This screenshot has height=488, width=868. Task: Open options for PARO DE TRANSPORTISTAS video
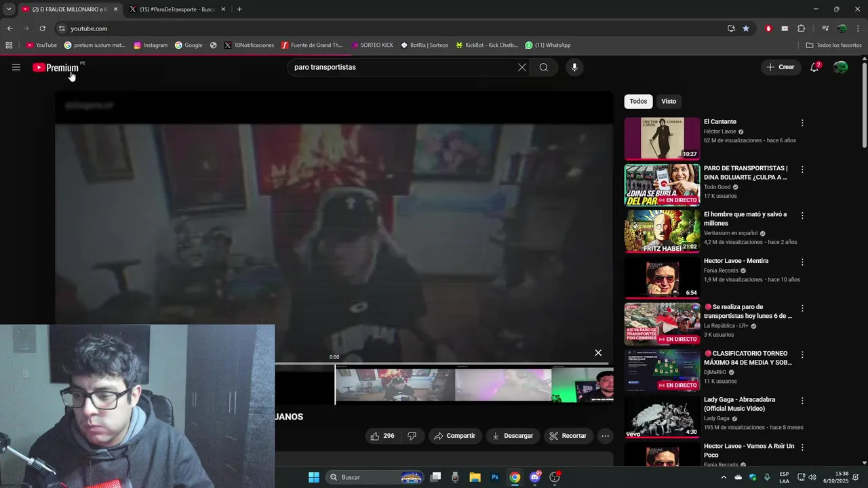[802, 169]
